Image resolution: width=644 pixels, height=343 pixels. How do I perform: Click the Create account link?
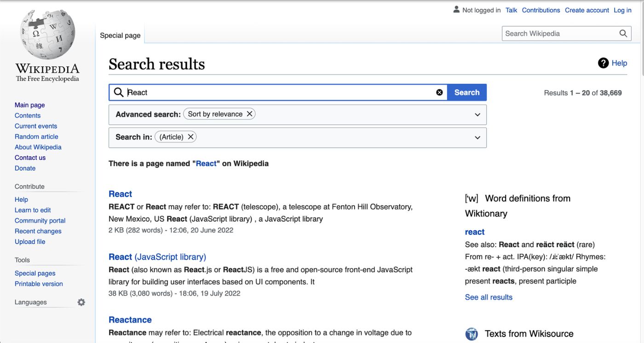(586, 10)
